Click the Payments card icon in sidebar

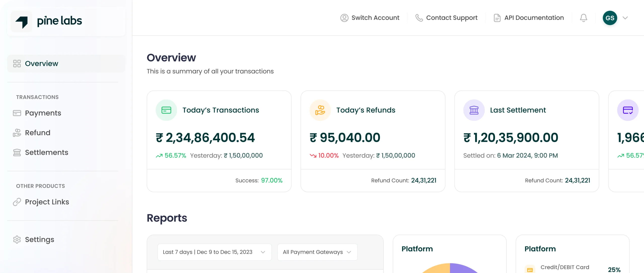point(17,113)
